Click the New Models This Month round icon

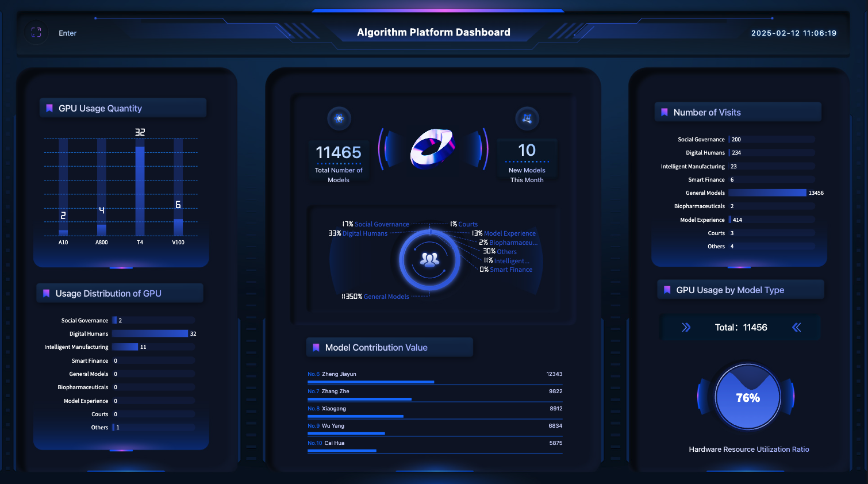pos(527,118)
